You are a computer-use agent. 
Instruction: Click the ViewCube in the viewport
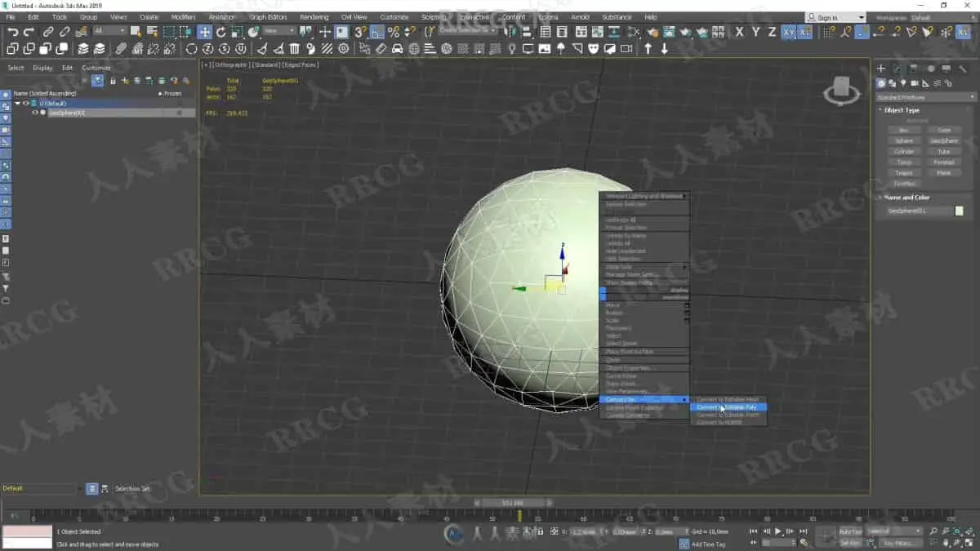point(841,93)
